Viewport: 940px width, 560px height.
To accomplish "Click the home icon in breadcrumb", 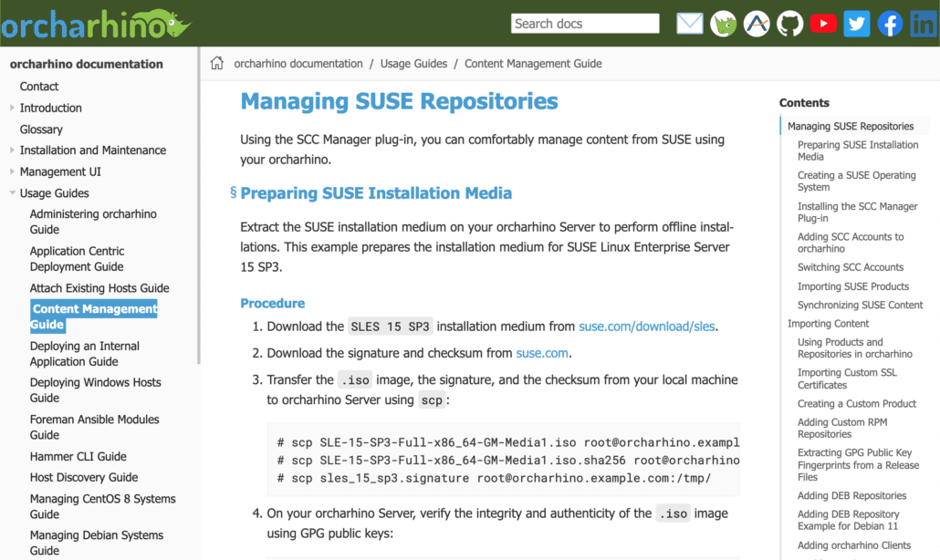I will coord(217,63).
